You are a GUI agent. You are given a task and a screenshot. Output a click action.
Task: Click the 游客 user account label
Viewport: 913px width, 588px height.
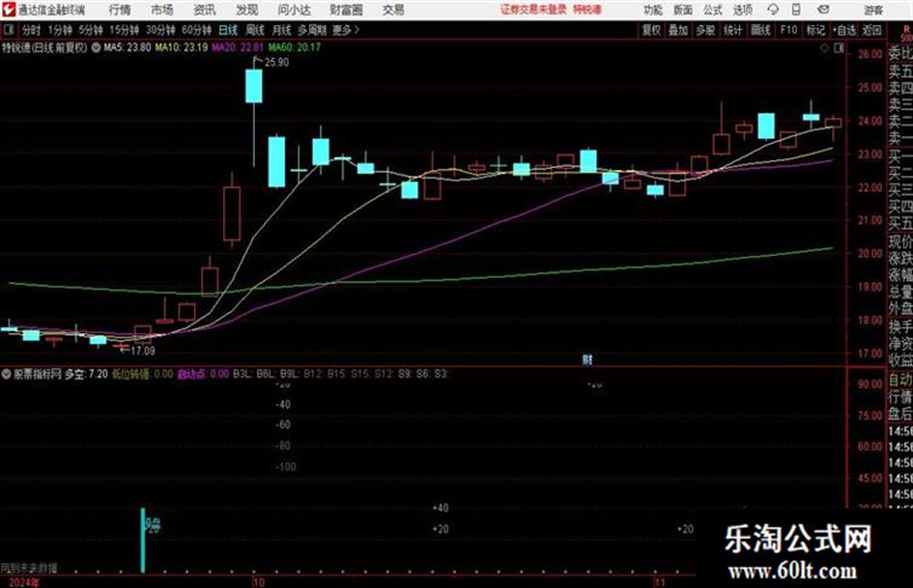click(x=872, y=10)
